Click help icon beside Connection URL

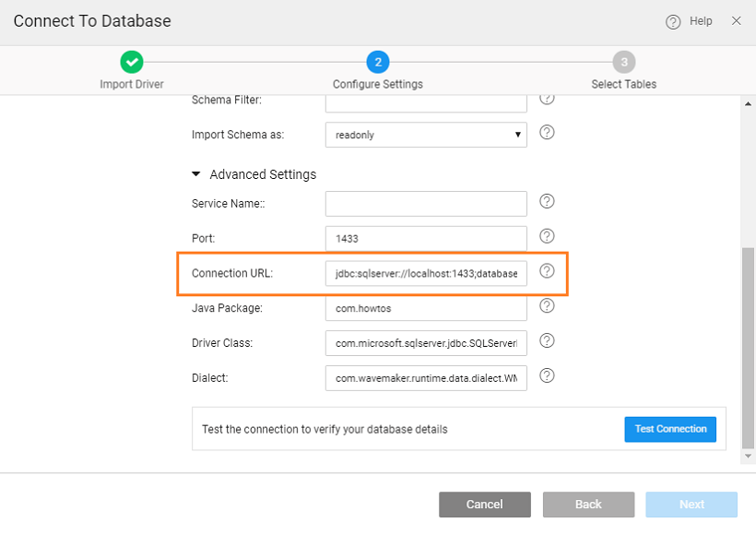click(x=547, y=271)
